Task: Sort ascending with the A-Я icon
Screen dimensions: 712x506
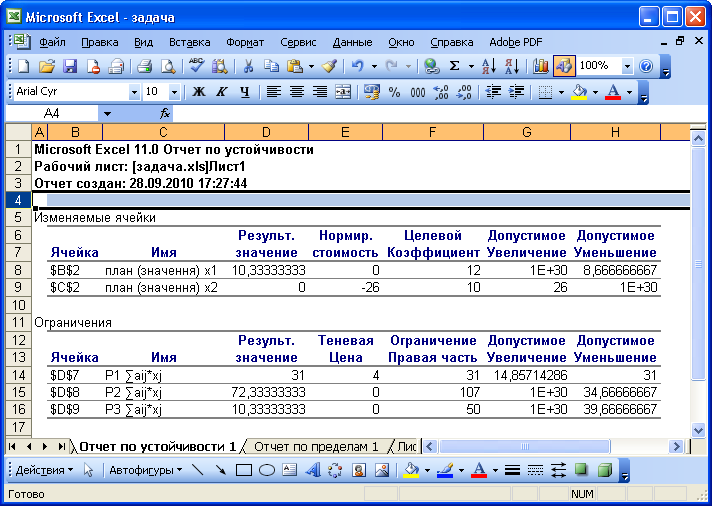Action: point(489,66)
